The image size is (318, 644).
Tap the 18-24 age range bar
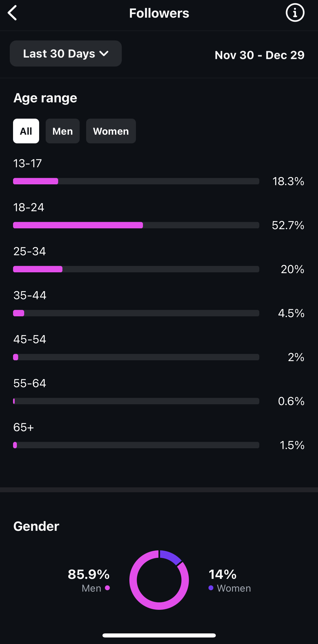pyautogui.click(x=136, y=225)
